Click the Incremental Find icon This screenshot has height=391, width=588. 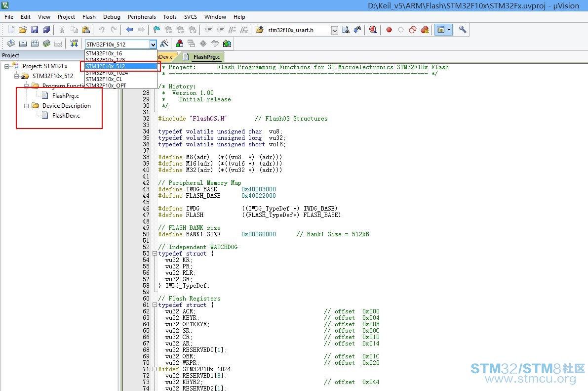point(357,30)
